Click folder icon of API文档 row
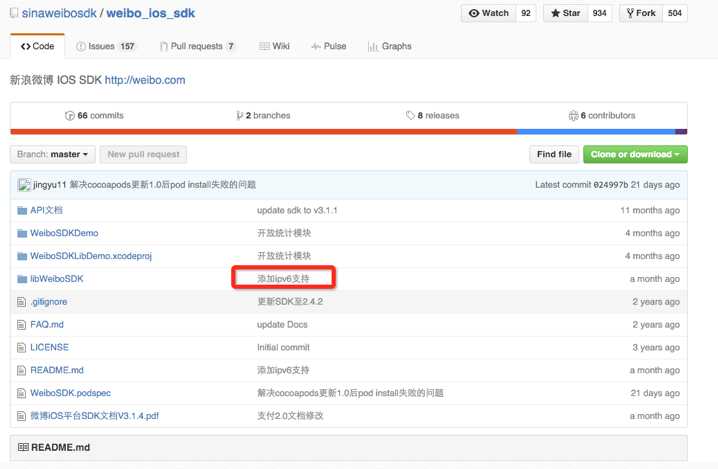718x469 pixels. tap(22, 210)
